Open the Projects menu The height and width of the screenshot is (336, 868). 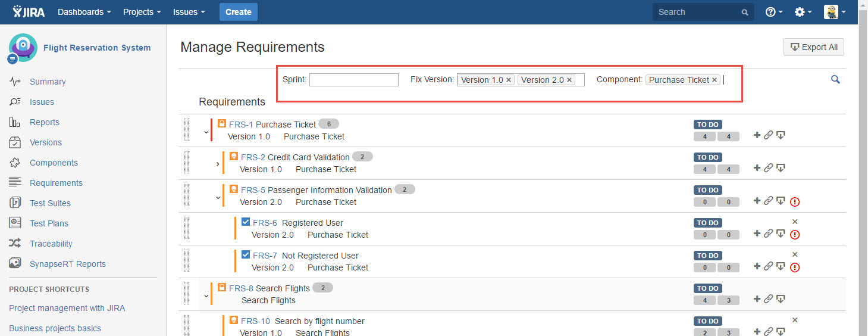point(142,12)
